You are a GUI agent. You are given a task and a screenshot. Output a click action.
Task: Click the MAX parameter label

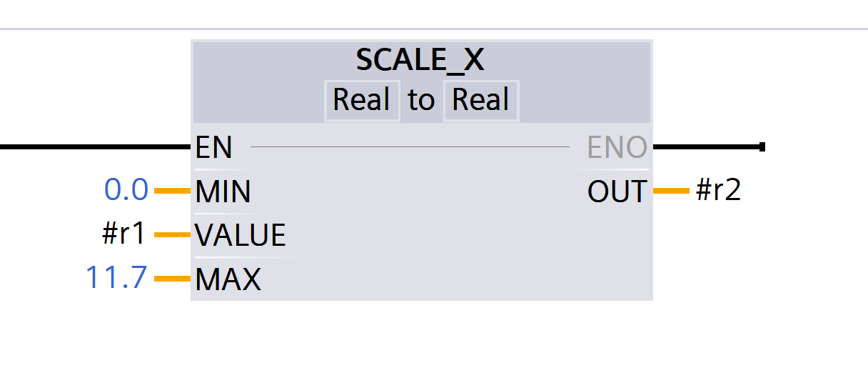click(228, 279)
